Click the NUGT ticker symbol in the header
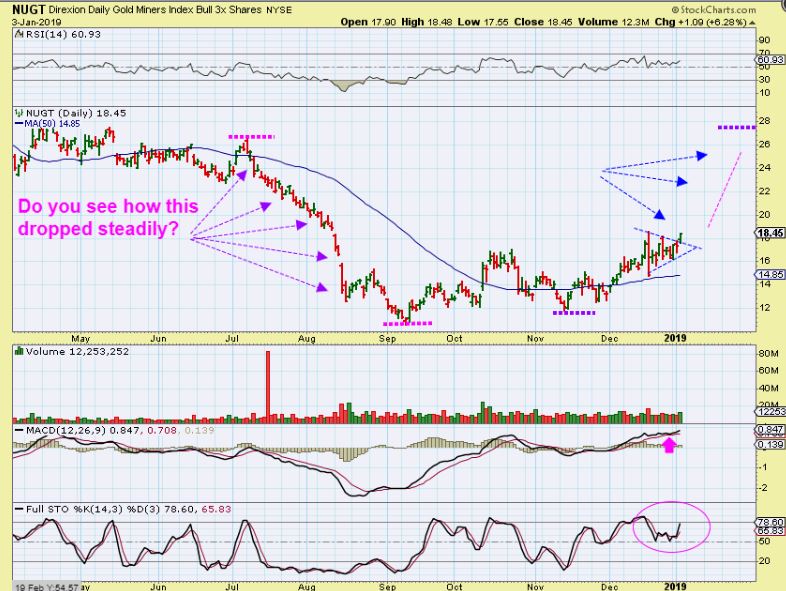Image resolution: width=786 pixels, height=591 pixels. tap(29, 10)
